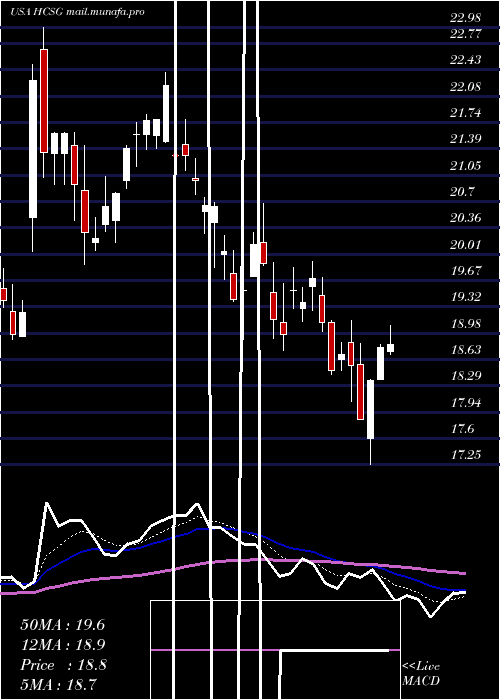Viewport: 500px width, 700px height.
Task: Click the 19.67 price axis label
Action: click(465, 271)
